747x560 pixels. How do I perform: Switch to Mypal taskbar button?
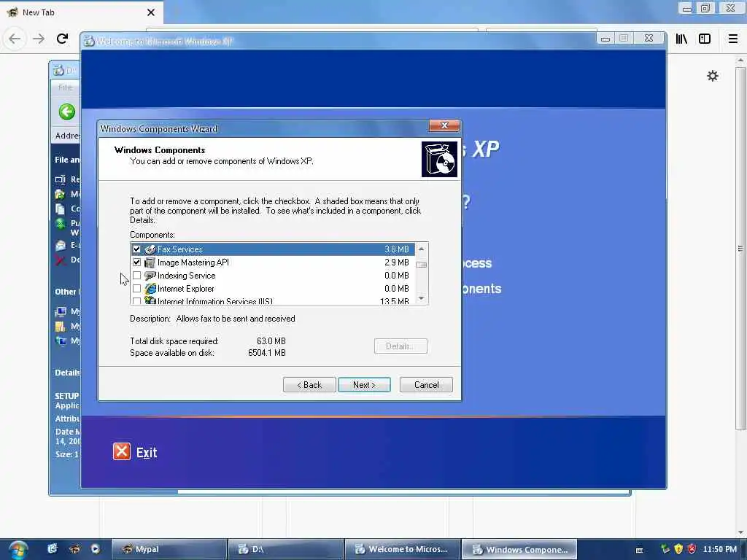(x=169, y=550)
